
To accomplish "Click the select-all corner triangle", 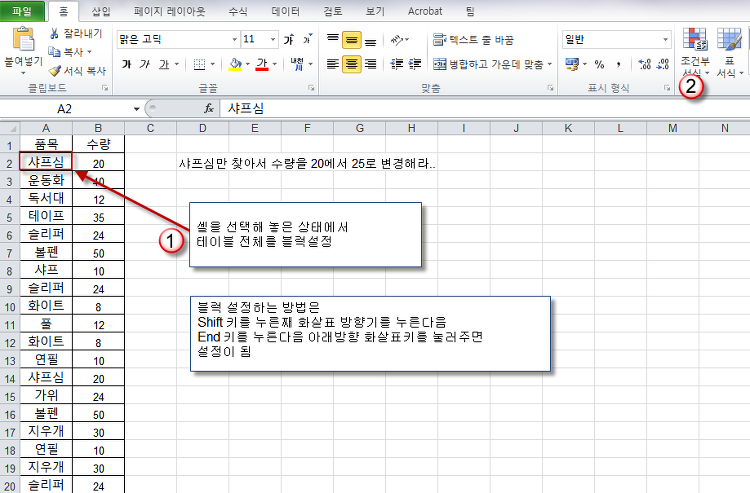I will 11,128.
